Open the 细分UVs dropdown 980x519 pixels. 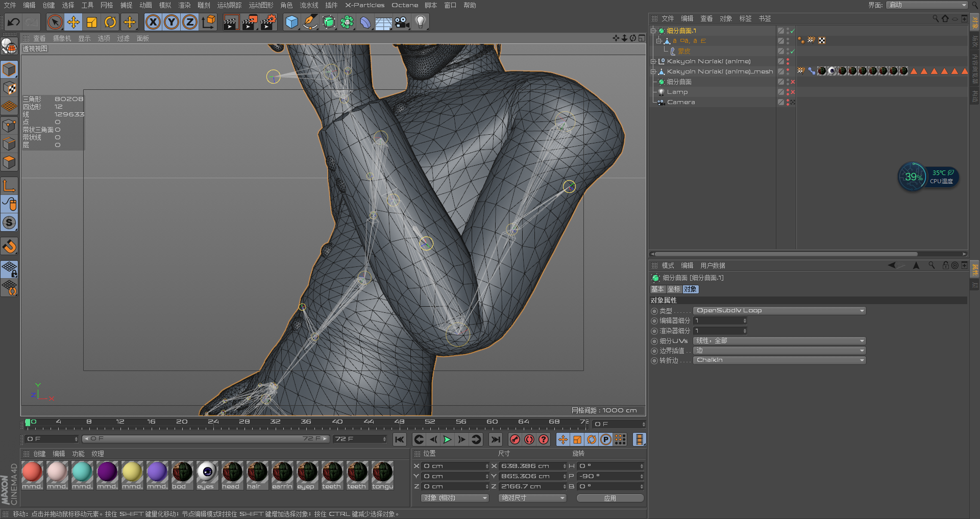[x=779, y=340]
